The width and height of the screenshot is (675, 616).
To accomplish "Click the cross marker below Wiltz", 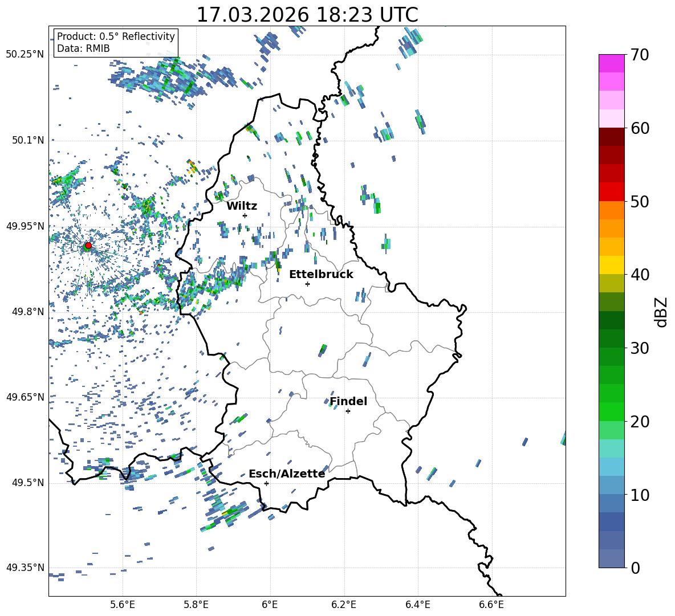I will click(x=245, y=215).
